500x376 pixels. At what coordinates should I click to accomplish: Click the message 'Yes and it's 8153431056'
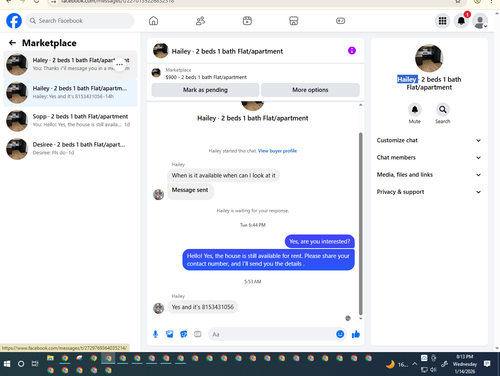pos(203,307)
